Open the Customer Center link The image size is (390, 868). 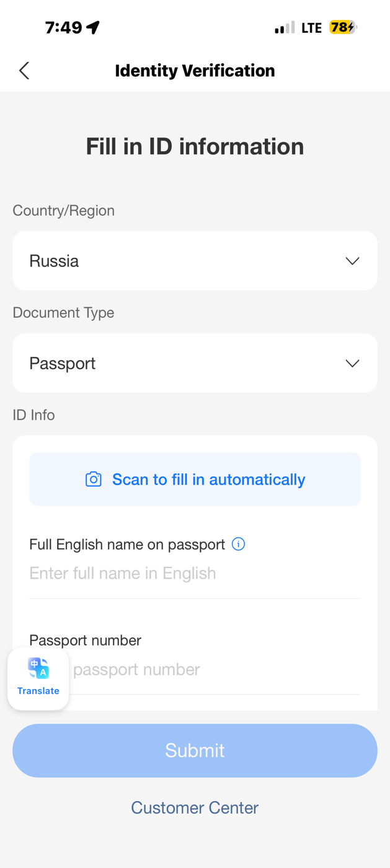click(195, 807)
